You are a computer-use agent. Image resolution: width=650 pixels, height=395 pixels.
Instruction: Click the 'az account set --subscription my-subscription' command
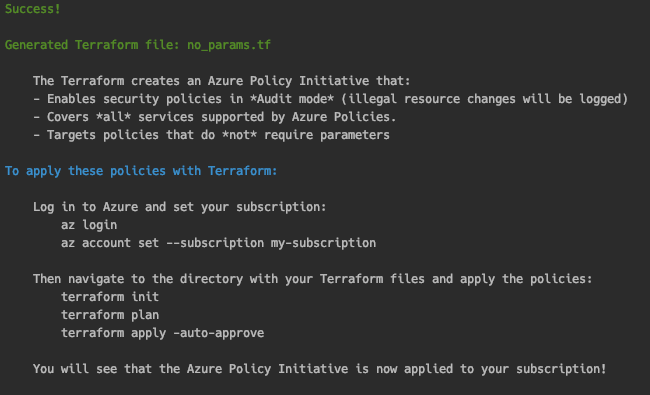[x=218, y=243]
